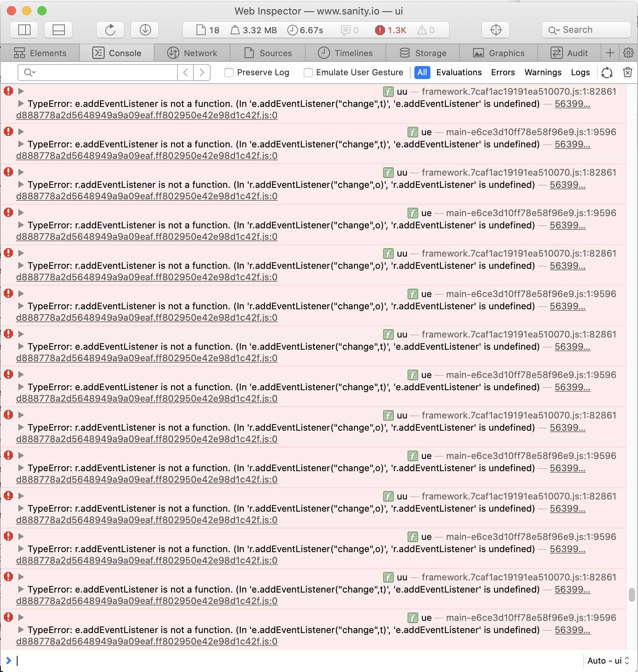Image resolution: width=638 pixels, height=672 pixels.
Task: Clear console using the trash icon
Action: pyautogui.click(x=627, y=73)
